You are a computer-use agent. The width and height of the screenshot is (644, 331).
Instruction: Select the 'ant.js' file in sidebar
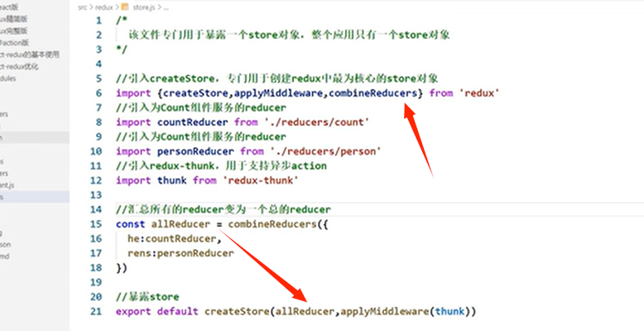(7, 185)
